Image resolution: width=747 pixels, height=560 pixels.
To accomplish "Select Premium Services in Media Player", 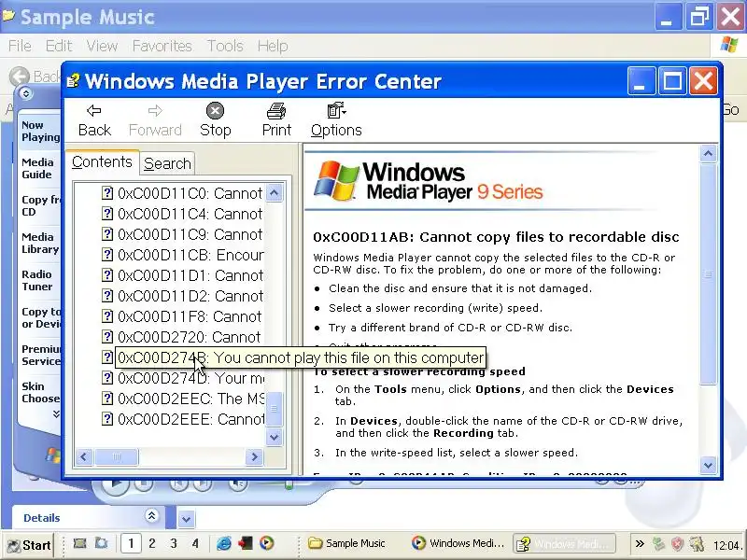I will click(40, 355).
